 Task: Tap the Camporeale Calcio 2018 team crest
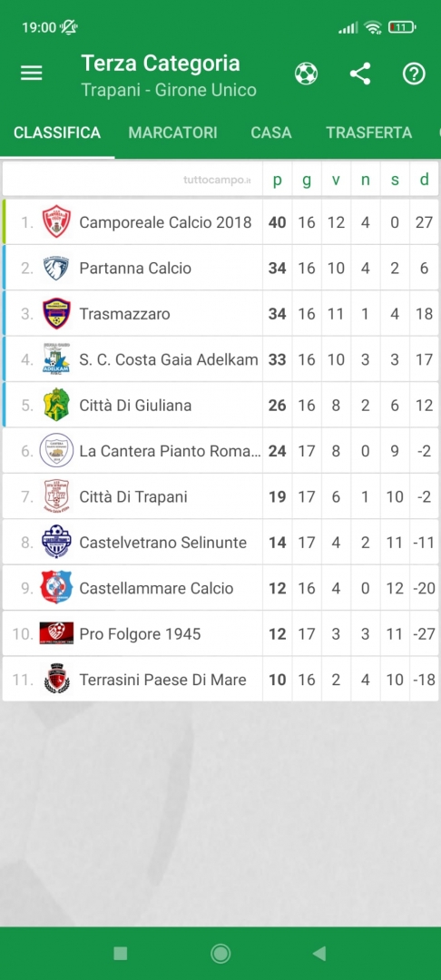(56, 222)
